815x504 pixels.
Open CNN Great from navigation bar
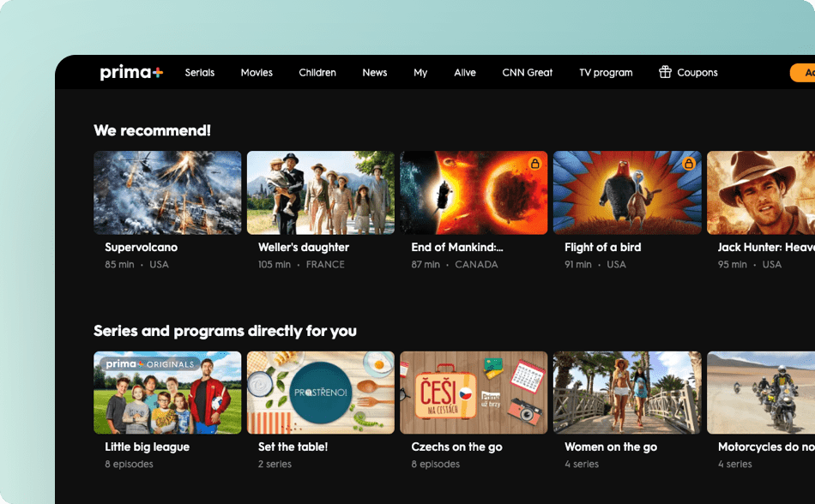tap(527, 73)
